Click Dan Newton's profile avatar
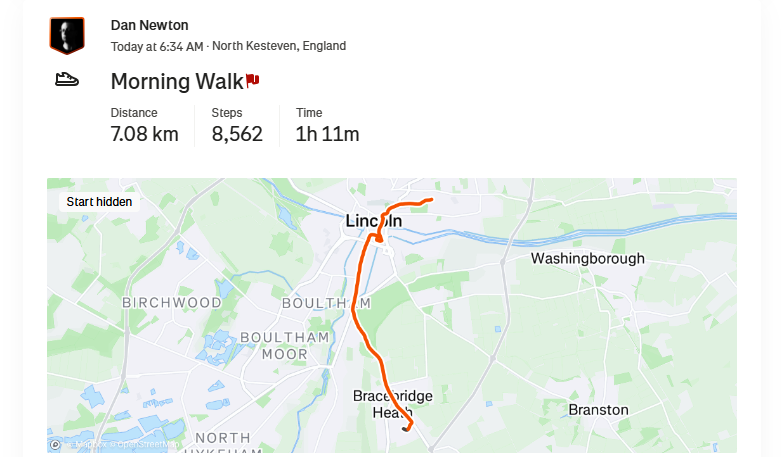The image size is (781, 457). click(67, 36)
